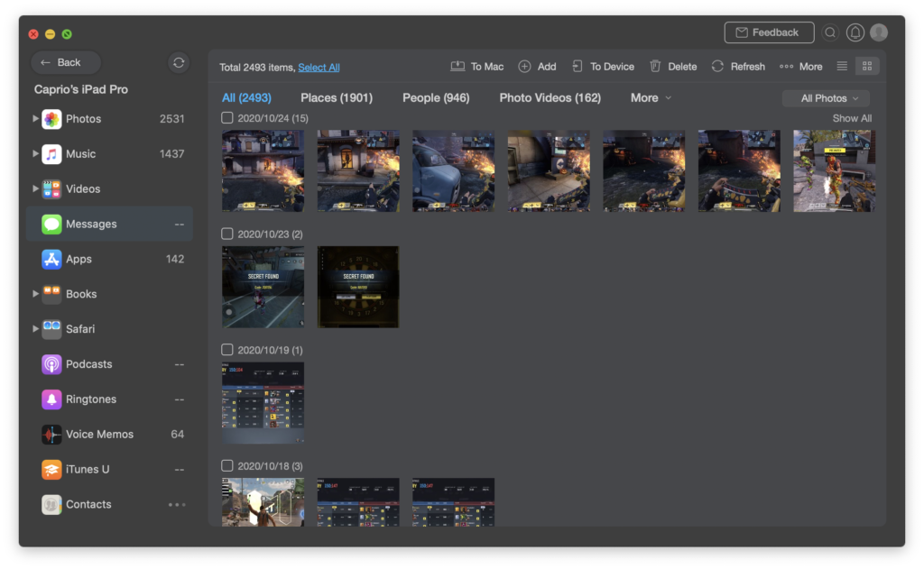Viewport: 924px width, 569px height.
Task: Open the toolbar More options
Action: 800,67
